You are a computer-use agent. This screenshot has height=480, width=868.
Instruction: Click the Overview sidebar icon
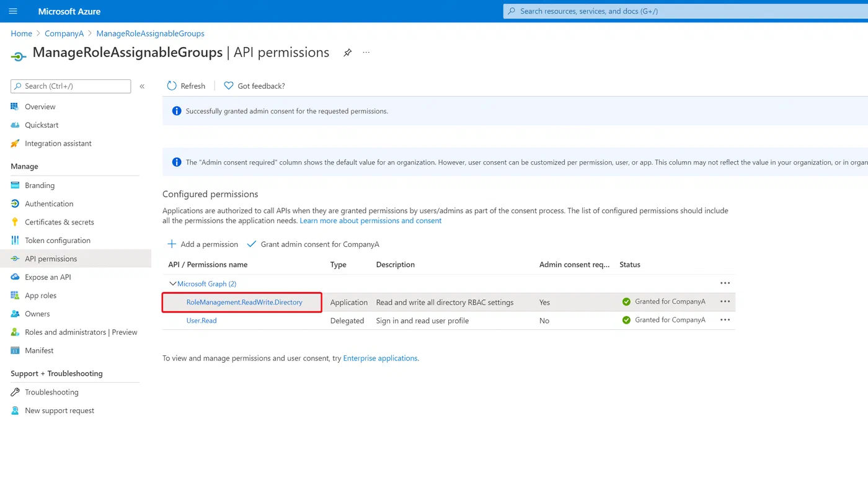[x=15, y=107]
